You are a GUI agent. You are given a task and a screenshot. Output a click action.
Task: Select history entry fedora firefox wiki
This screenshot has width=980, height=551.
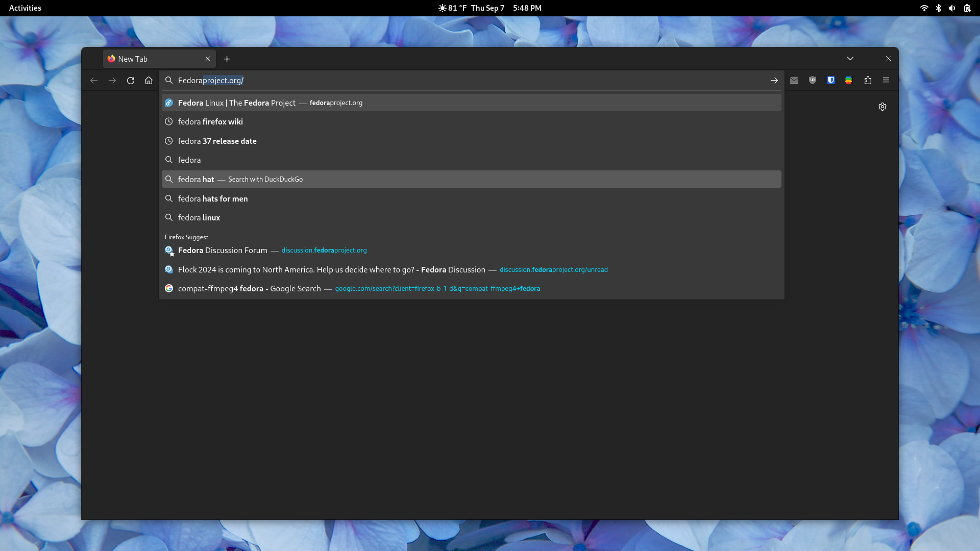coord(471,122)
